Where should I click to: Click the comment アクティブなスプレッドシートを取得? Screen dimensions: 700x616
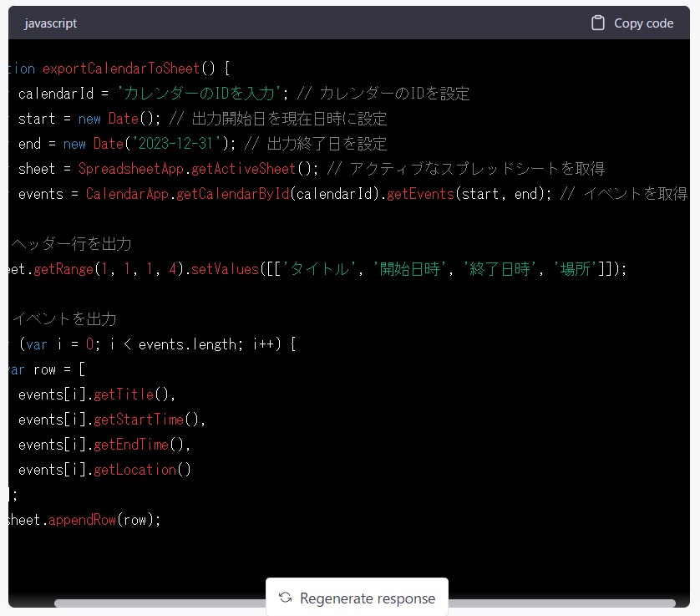click(465, 168)
